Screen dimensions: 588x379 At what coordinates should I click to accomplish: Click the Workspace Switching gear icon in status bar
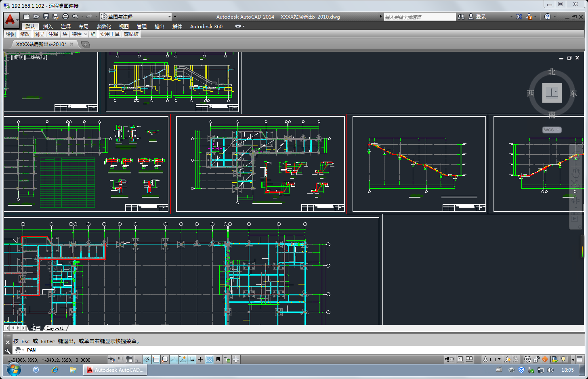[527, 359]
